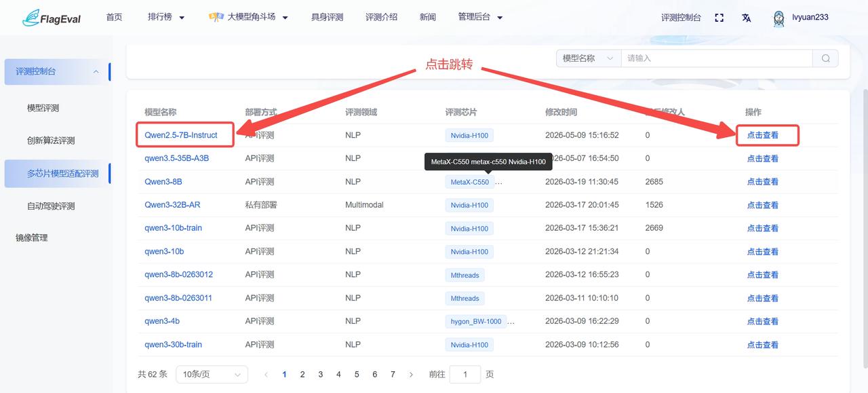Click the user avatar icon
The width and height of the screenshot is (868, 393).
click(779, 18)
